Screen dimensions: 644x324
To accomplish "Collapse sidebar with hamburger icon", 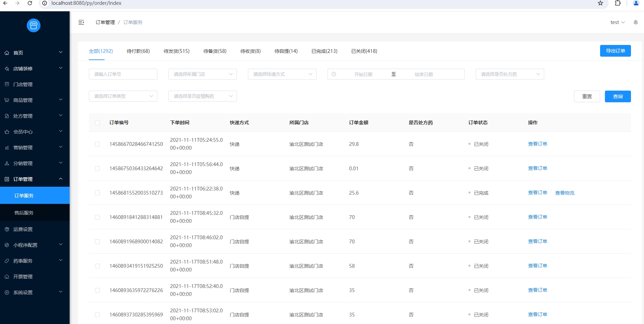I will (x=81, y=22).
